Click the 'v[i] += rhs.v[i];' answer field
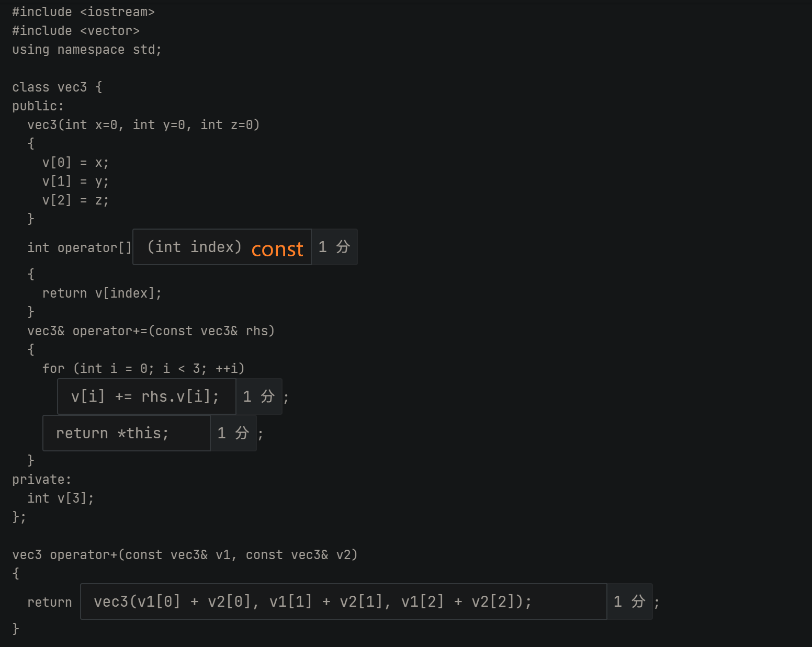812x647 pixels. tap(146, 396)
